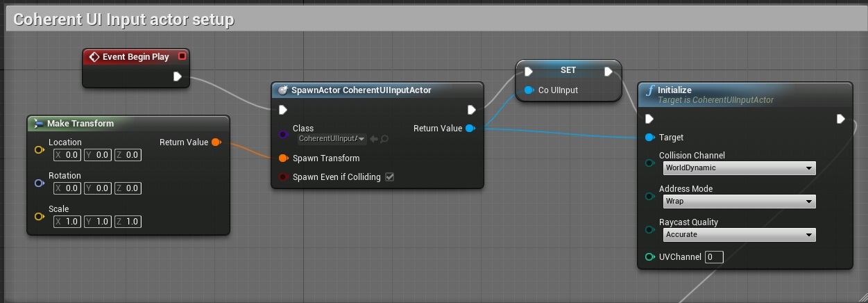Select the SpawnActor CoherentUIInputActor node title

(361, 90)
